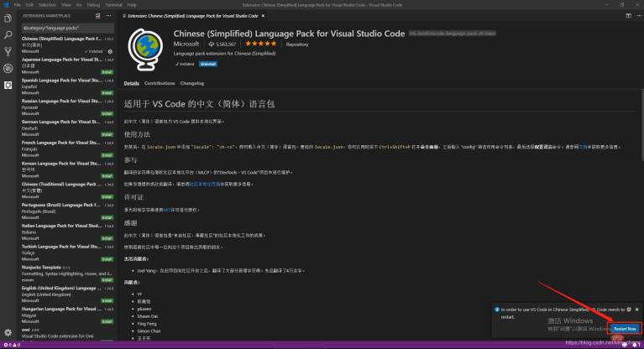Switch to the Details tab

tap(132, 83)
